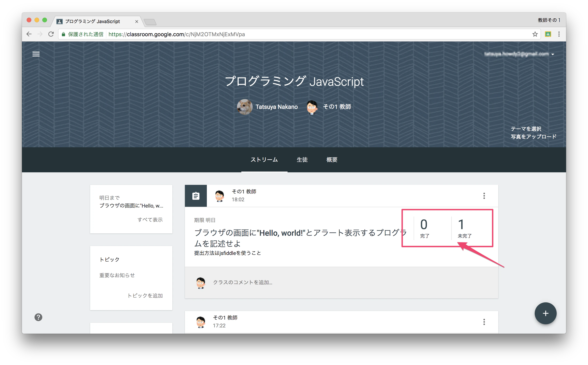This screenshot has width=588, height=365.
Task: Click the プログラミング JavaScript class title
Action: point(294,82)
